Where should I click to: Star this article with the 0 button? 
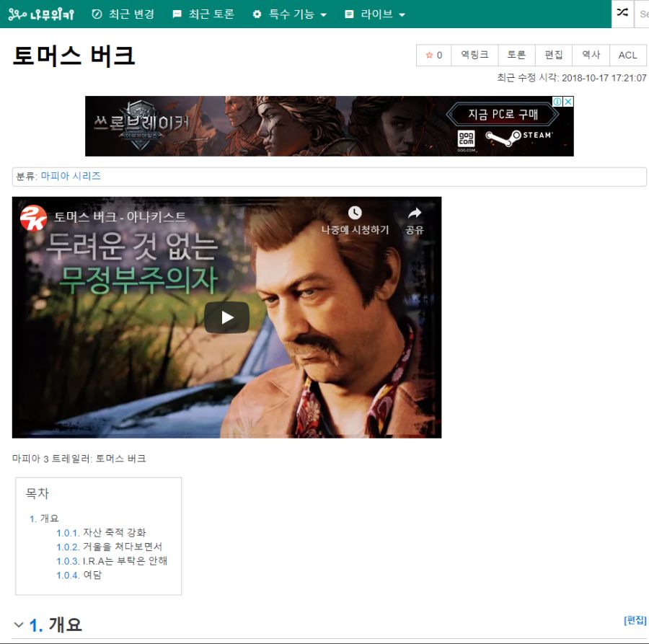point(434,55)
